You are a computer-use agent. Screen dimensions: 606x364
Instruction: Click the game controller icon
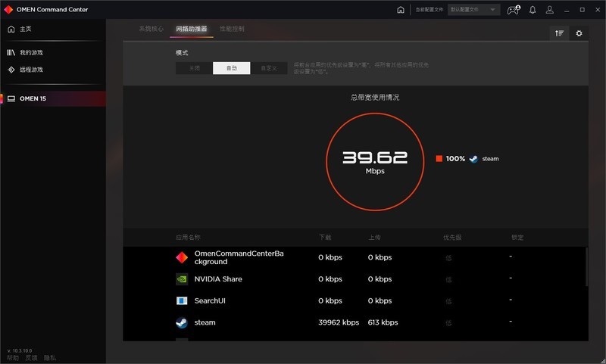pos(514,10)
